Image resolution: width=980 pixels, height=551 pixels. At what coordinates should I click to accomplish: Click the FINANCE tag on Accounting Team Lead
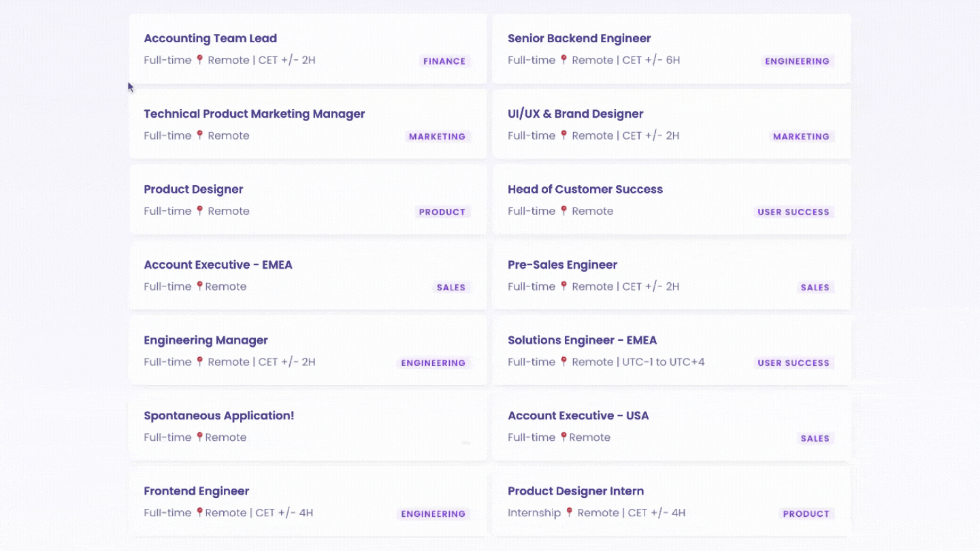[444, 61]
